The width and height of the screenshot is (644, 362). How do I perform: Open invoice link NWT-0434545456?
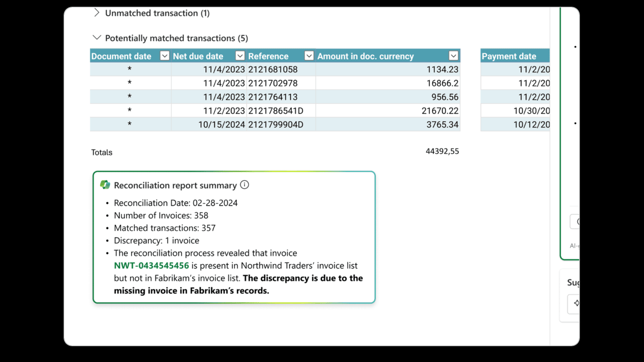click(151, 265)
